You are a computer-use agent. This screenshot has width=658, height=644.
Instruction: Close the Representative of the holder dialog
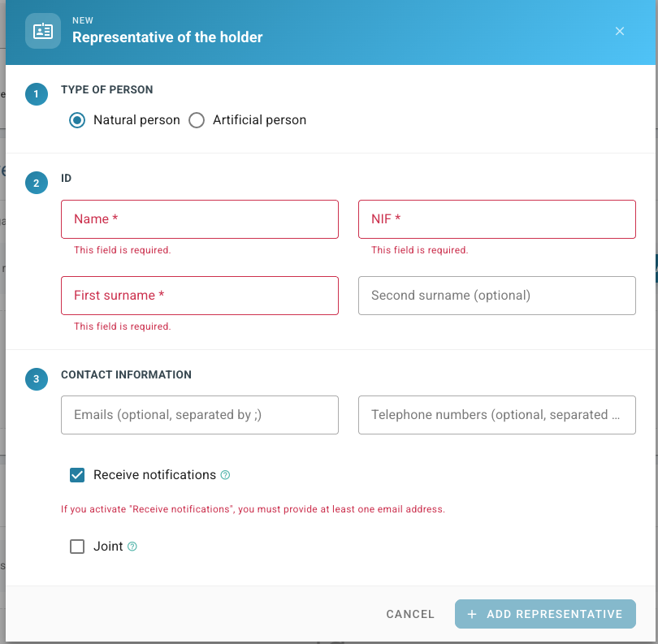click(x=619, y=31)
